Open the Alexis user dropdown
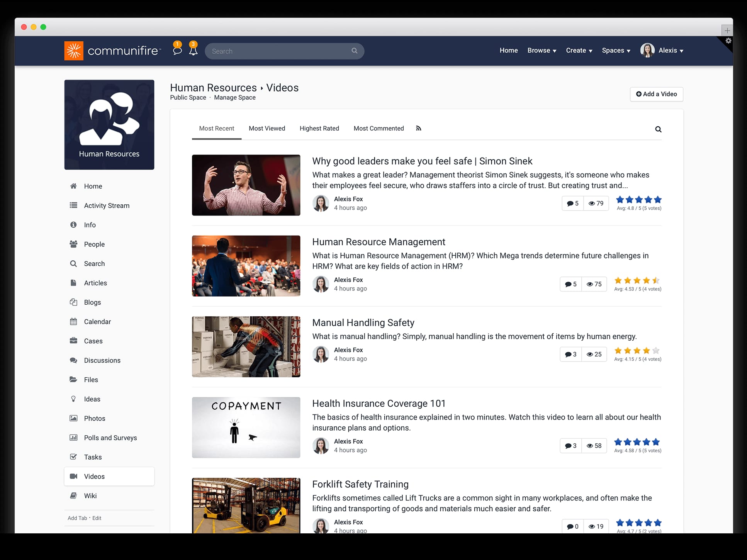Screen dimensions: 747x560 click(x=671, y=51)
